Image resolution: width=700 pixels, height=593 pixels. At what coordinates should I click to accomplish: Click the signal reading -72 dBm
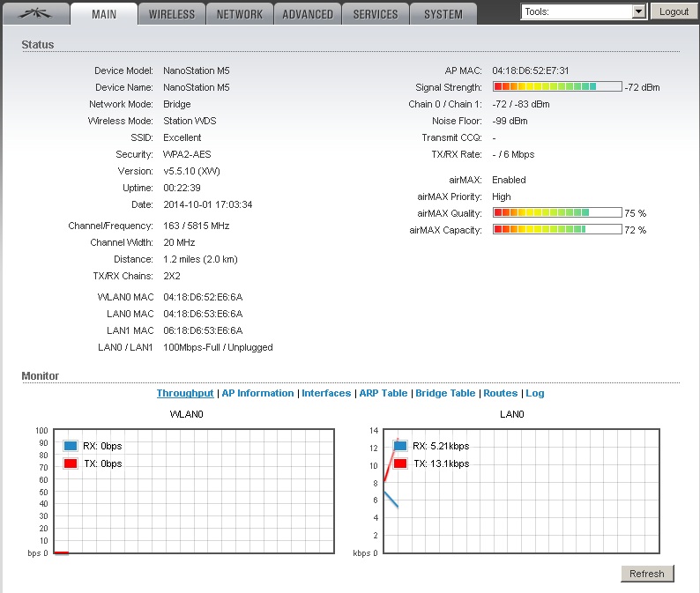[x=642, y=87]
